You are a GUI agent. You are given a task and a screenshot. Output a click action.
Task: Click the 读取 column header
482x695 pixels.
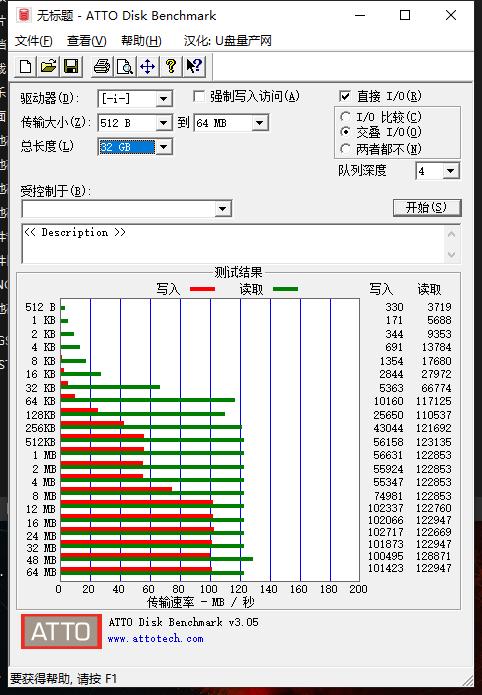[x=429, y=289]
